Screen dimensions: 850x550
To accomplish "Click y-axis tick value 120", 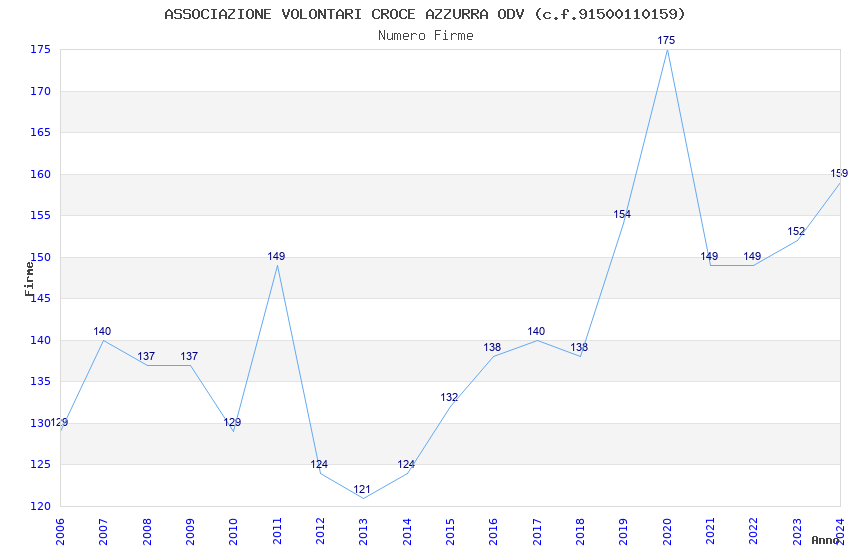I will (40, 506).
